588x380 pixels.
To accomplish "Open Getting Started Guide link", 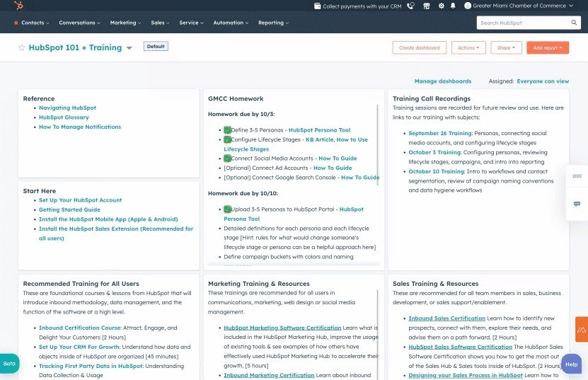I will click(69, 209).
